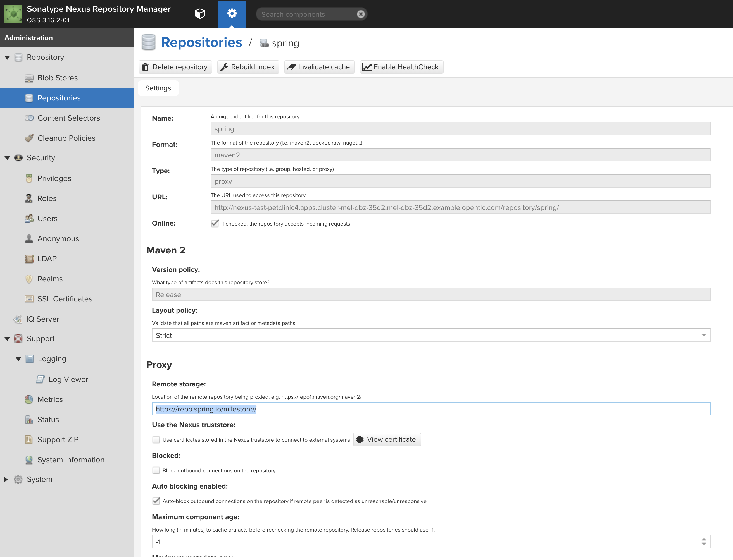Collapse the Security tree section

[x=7, y=158]
